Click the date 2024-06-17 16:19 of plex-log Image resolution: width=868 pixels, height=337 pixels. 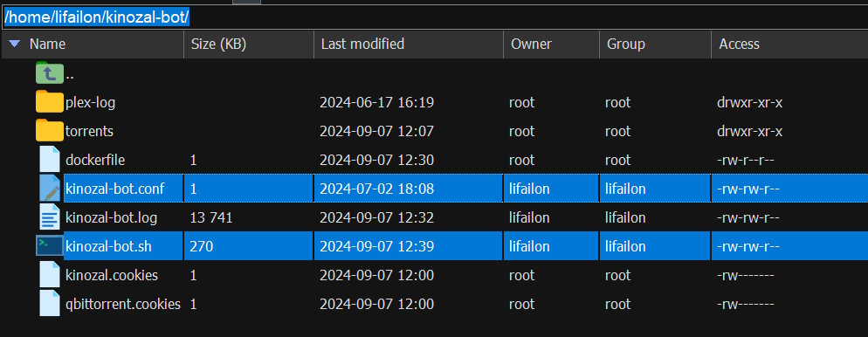(377, 102)
